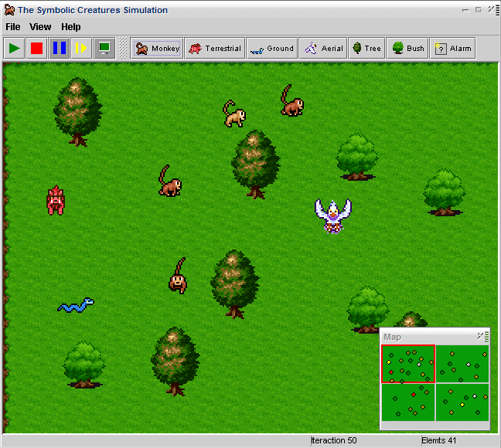
Task: Open the Help menu
Action: point(71,27)
